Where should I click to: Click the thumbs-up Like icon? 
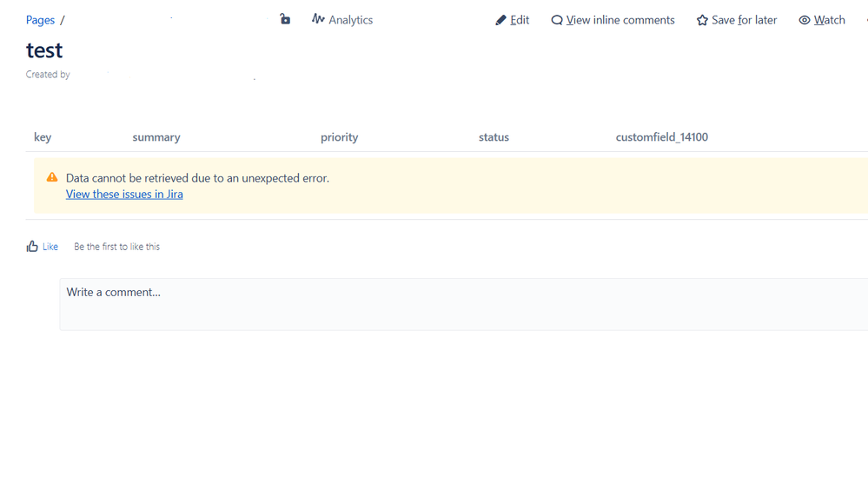(32, 247)
